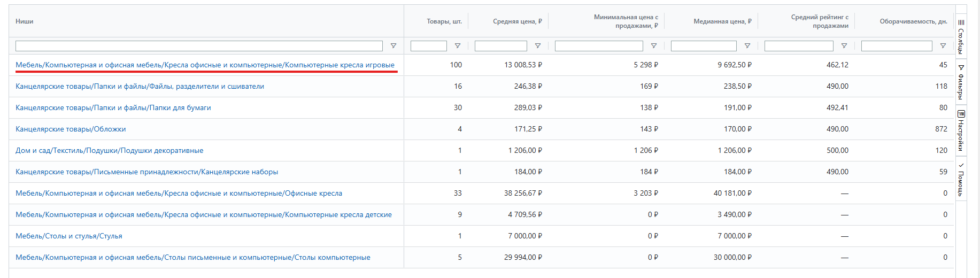Open the Настройки side panel tab
This screenshot has height=278, width=980.
pos(961,131)
